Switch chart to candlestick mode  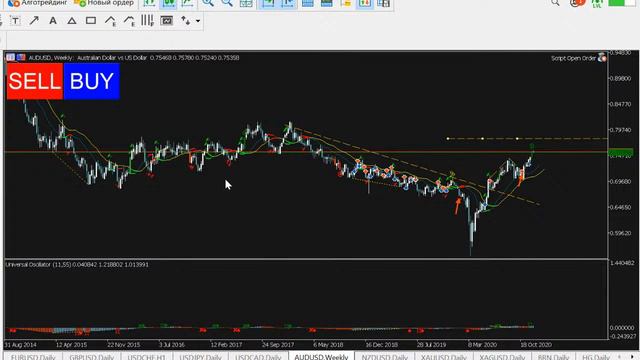pos(168,3)
